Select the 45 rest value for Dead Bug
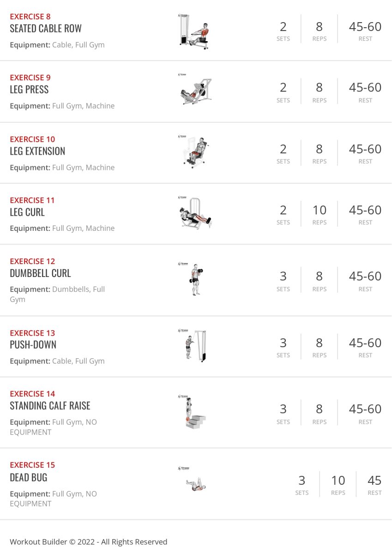Image resolution: width=392 pixels, height=554 pixels. point(374,481)
